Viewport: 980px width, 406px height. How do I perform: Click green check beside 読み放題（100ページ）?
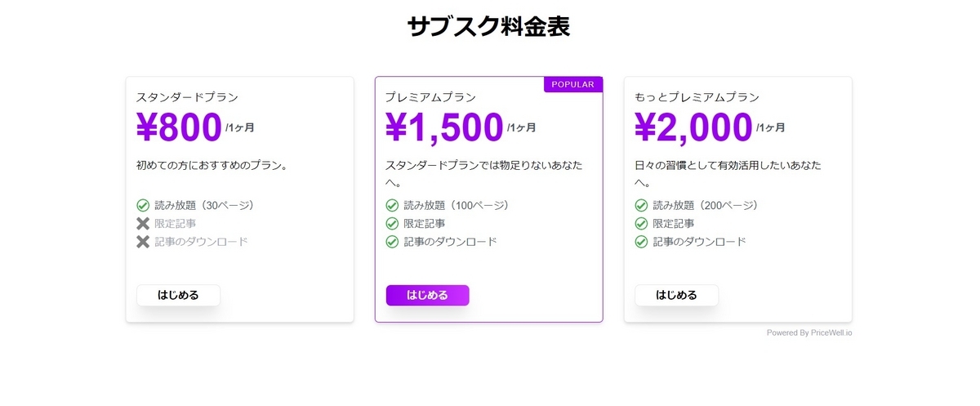coord(392,205)
